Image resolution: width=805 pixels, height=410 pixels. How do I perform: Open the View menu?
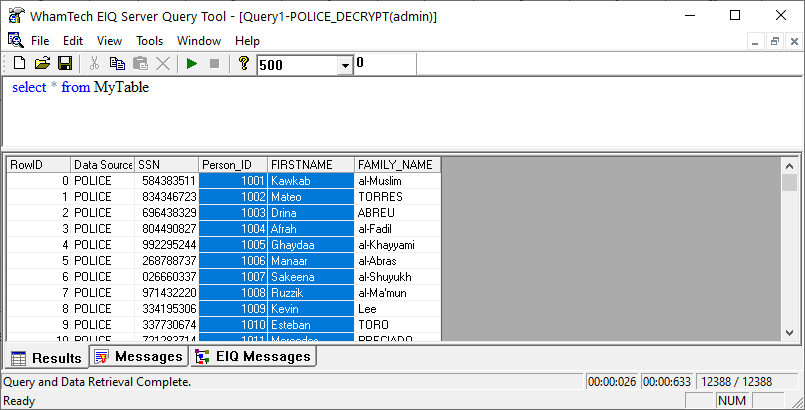tap(109, 41)
